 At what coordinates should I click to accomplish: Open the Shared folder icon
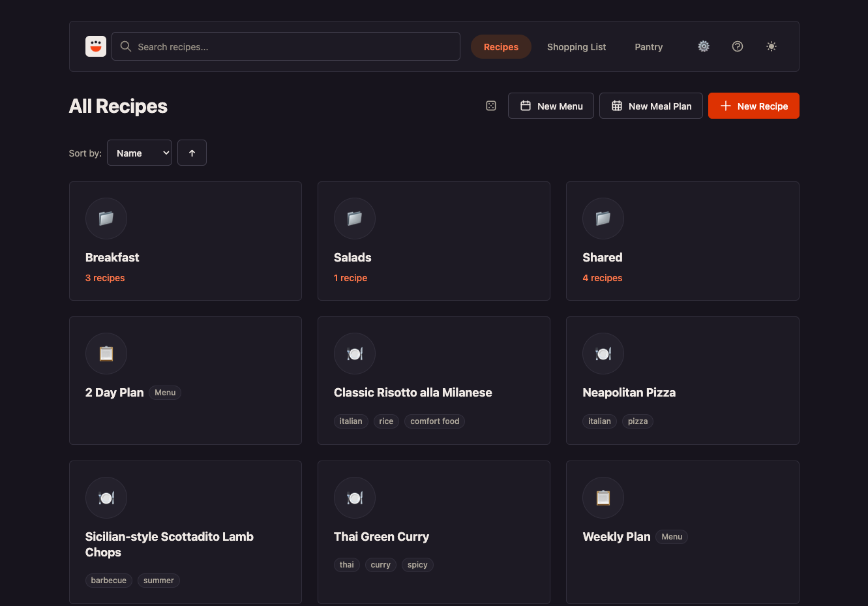coord(603,218)
